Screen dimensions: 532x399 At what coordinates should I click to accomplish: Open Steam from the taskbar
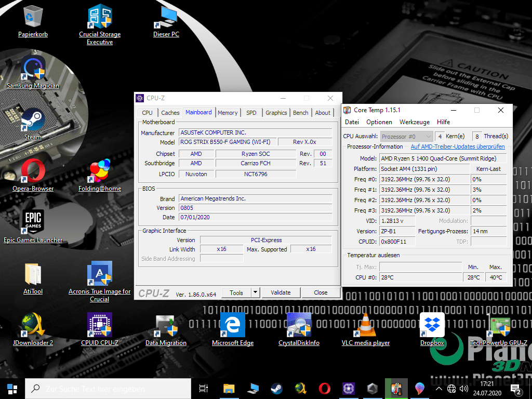tap(276, 389)
